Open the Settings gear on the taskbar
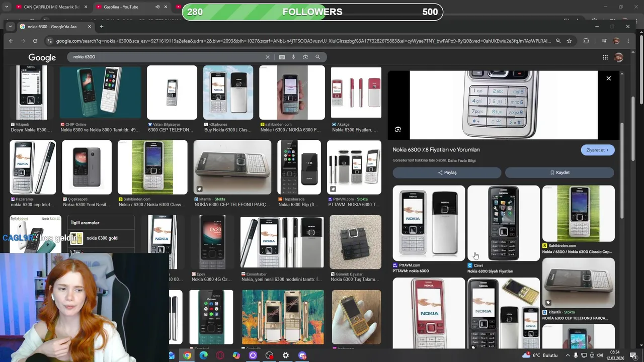This screenshot has height=362, width=644. tap(286, 355)
